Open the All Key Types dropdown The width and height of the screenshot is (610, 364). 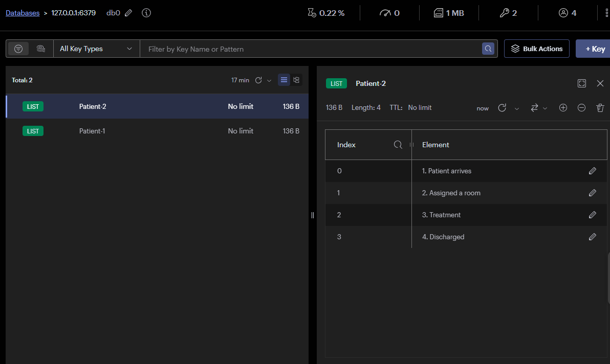pyautogui.click(x=96, y=48)
